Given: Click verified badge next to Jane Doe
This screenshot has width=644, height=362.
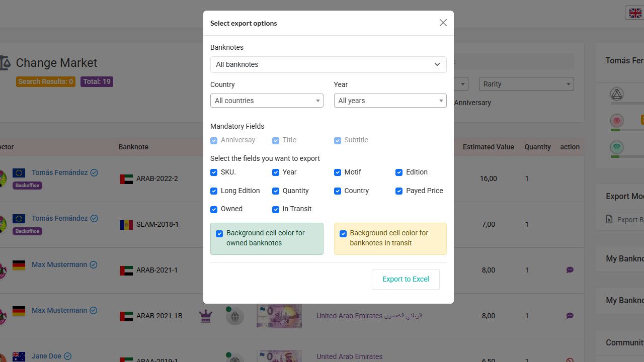Looking at the screenshot, I should [67, 356].
